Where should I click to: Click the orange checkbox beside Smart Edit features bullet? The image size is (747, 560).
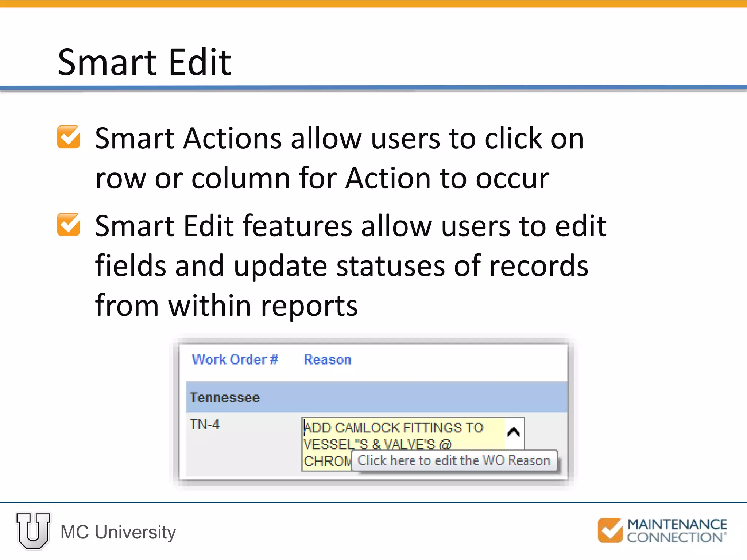coord(69,225)
